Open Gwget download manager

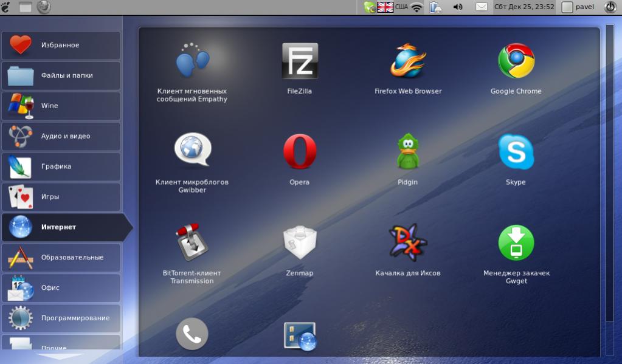pyautogui.click(x=516, y=242)
